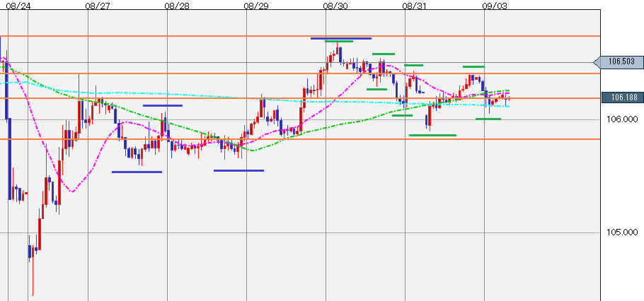The width and height of the screenshot is (644, 301).
Task: Click the long blue line above 08/30 high
Action: click(341, 38)
